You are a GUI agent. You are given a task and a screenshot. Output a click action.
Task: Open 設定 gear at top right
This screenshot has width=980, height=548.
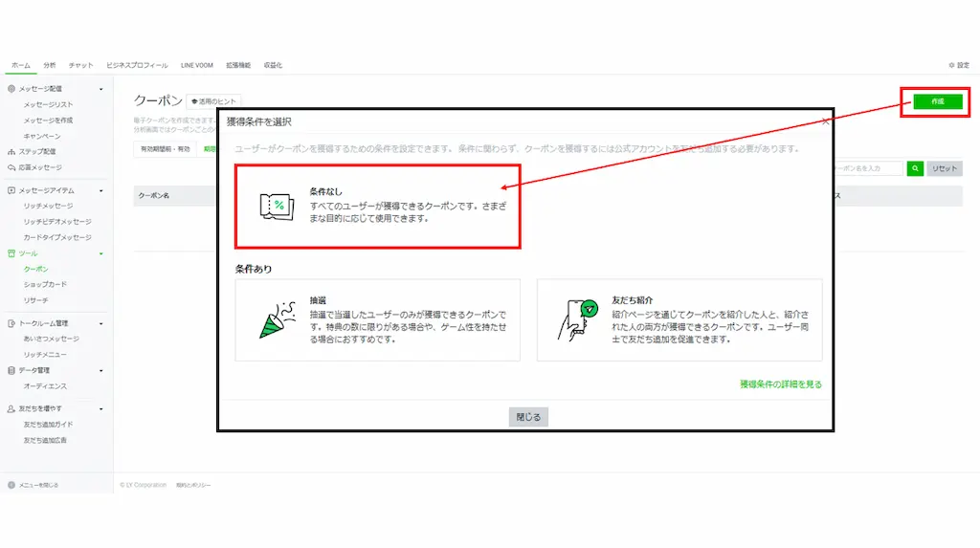[x=959, y=65]
